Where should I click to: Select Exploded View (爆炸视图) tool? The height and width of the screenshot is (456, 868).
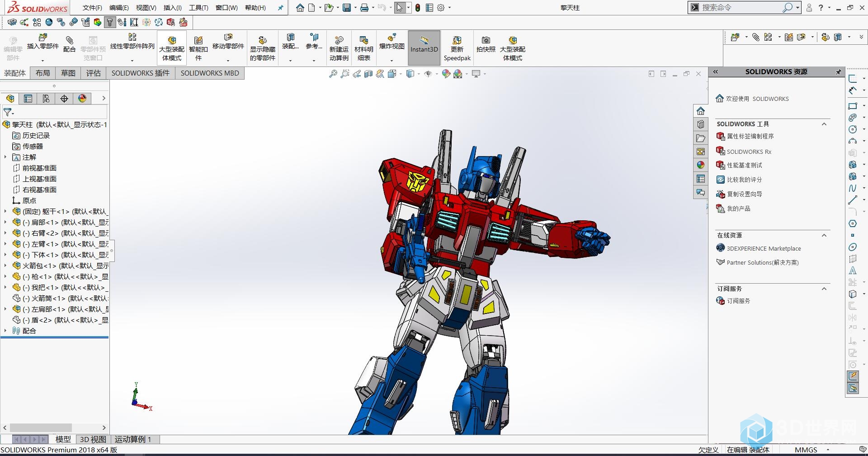pyautogui.click(x=392, y=37)
